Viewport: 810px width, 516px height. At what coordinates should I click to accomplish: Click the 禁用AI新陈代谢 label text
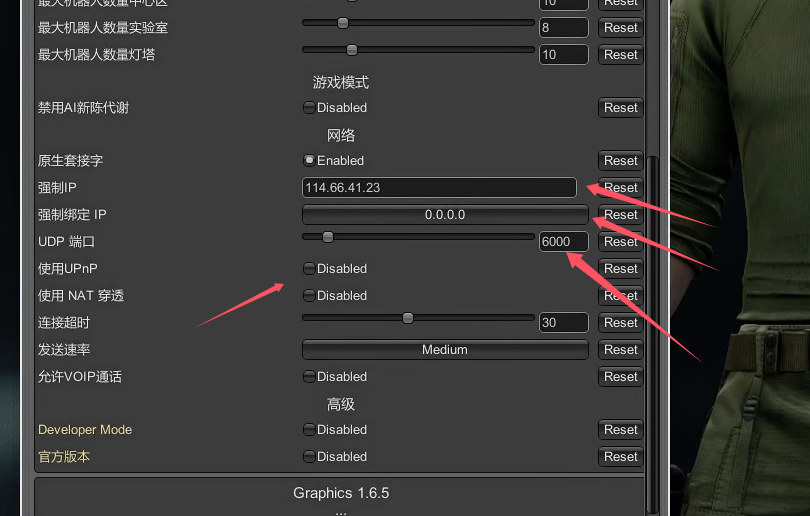point(83,107)
